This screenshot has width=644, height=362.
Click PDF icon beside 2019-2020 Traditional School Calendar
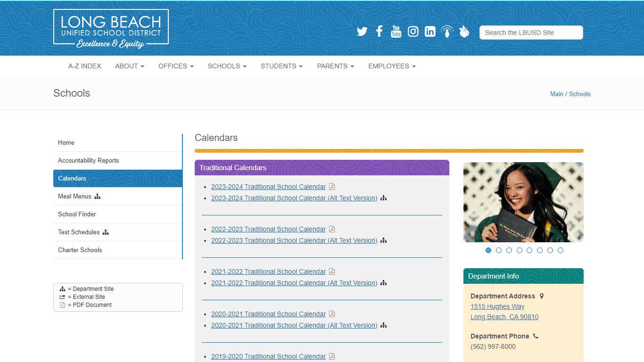tap(332, 356)
